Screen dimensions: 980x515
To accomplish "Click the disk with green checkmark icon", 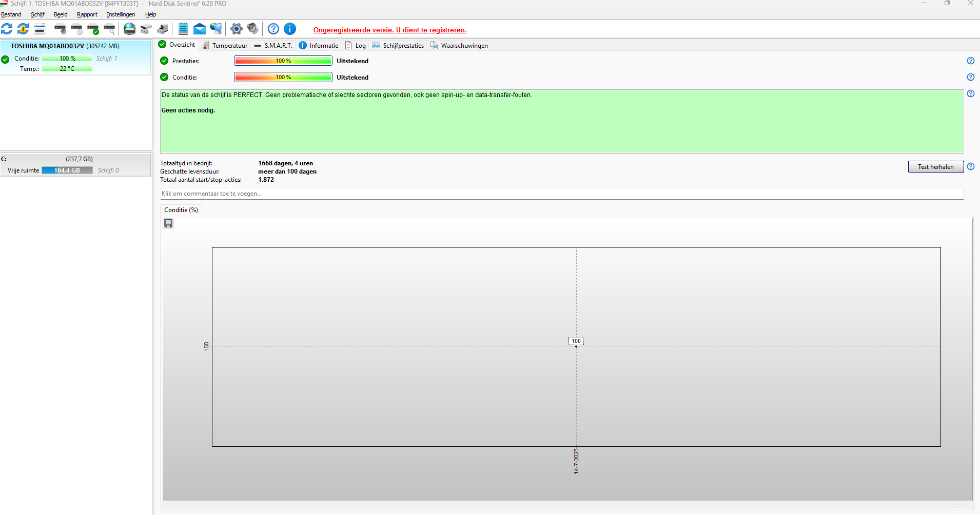I will point(93,29).
